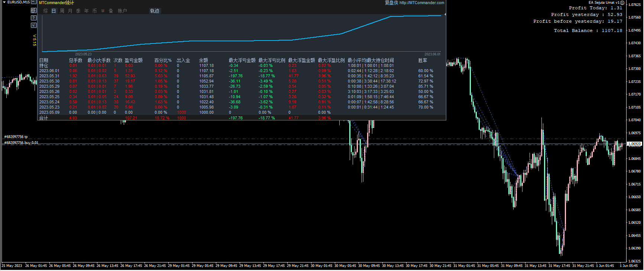Open the MTCommander.com website link

[x=421, y=3]
